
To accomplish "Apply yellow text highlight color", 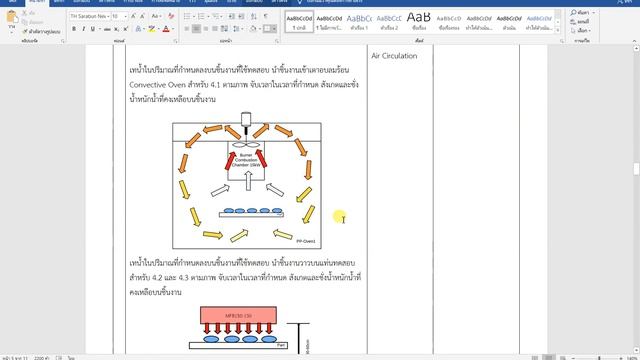I will [x=151, y=29].
